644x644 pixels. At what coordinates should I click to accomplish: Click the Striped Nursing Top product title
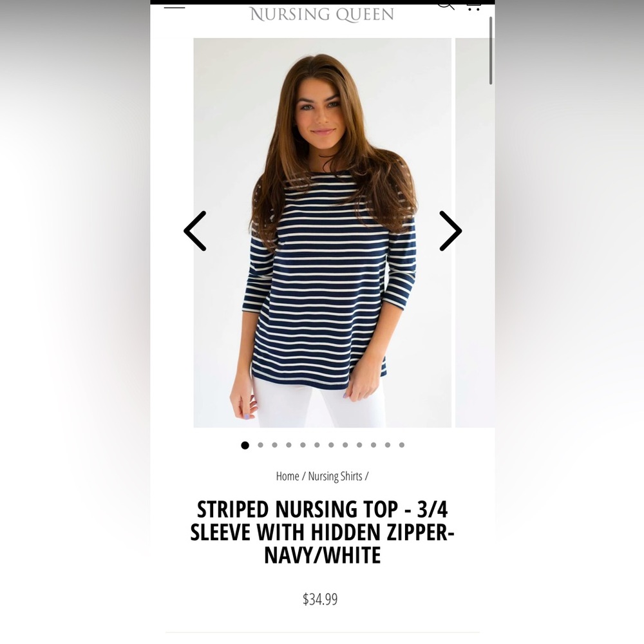coord(322,533)
